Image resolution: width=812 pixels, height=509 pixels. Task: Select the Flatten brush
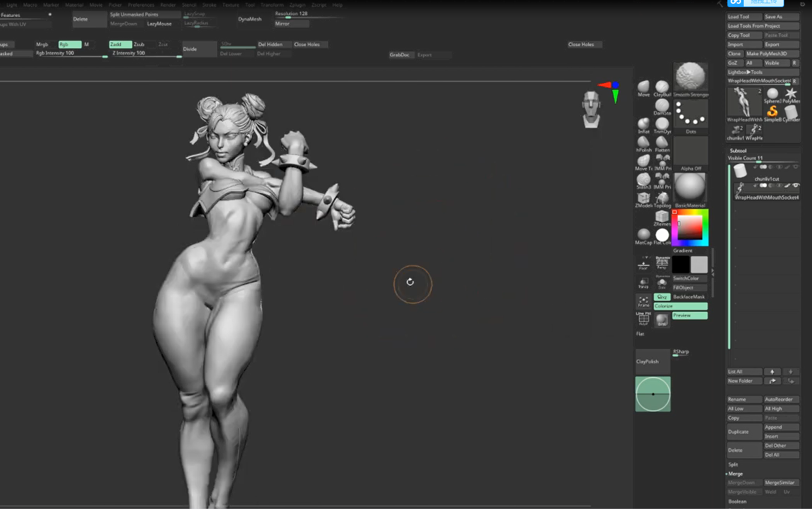[x=662, y=145]
